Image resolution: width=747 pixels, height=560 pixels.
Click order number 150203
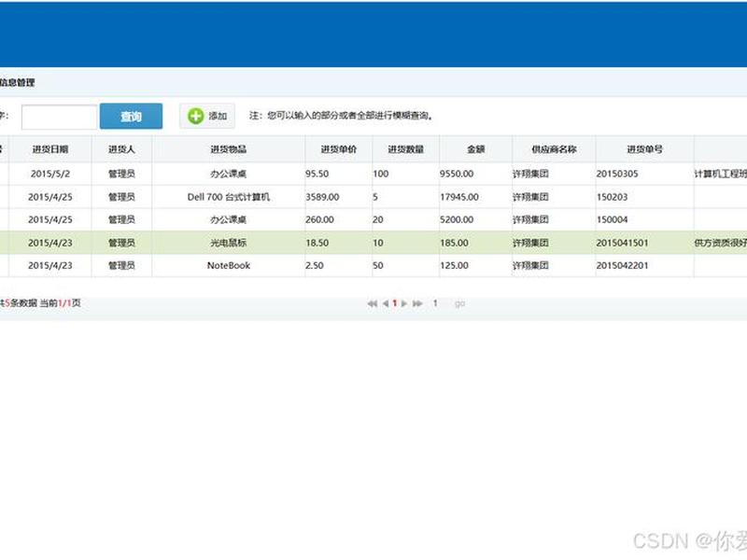613,197
